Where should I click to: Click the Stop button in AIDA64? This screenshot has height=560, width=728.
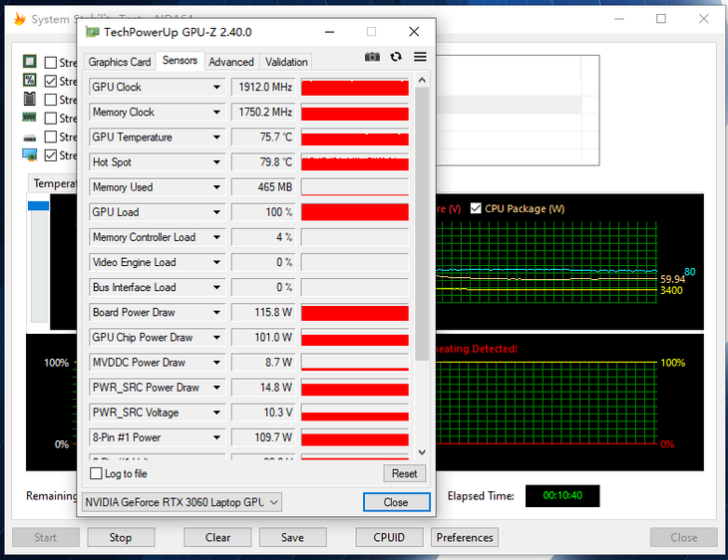pos(121,537)
